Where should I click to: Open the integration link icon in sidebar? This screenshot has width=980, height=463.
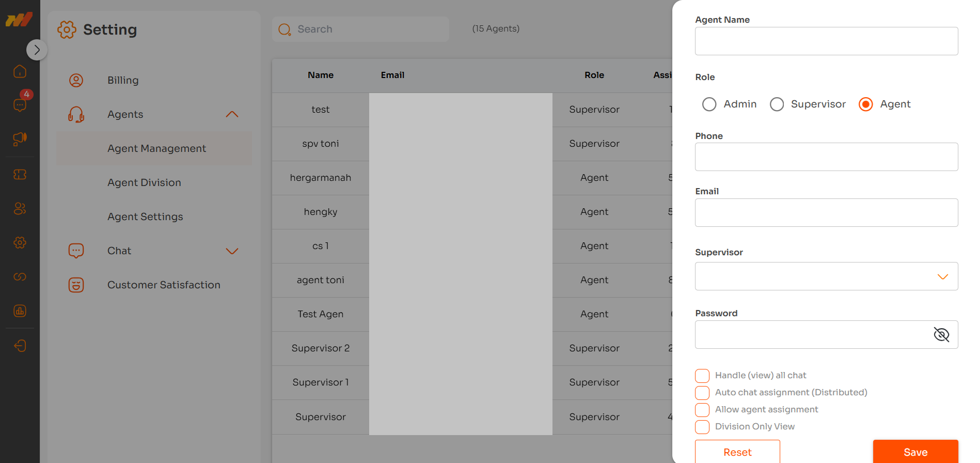pos(20,276)
